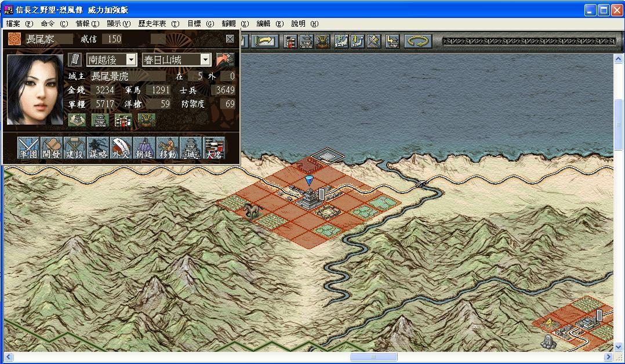Click the samurai helmet toolbar icon

pyautogui.click(x=322, y=41)
